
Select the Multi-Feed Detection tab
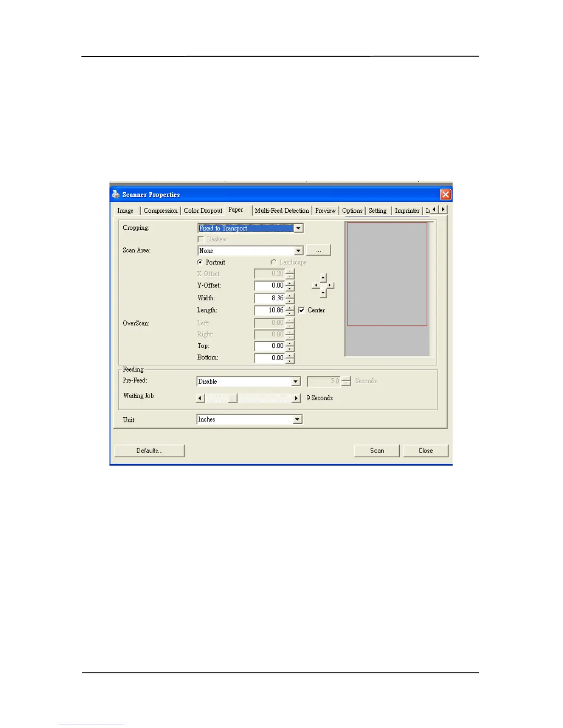pos(282,210)
